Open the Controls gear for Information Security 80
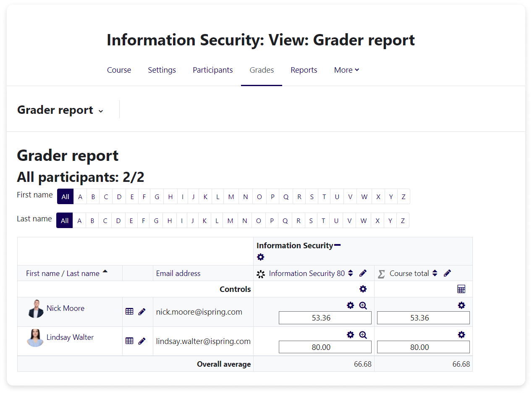This screenshot has width=532, height=394. click(363, 289)
